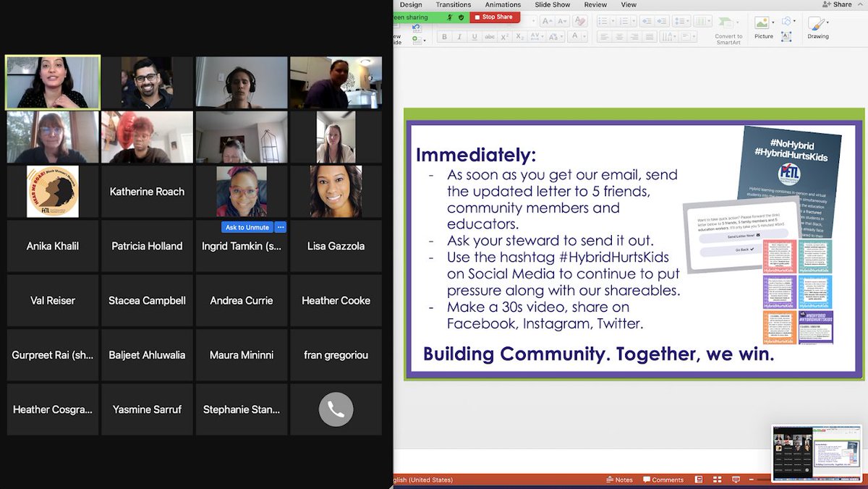The width and height of the screenshot is (868, 489).
Task: Expand bullet list style options
Action: (x=613, y=21)
